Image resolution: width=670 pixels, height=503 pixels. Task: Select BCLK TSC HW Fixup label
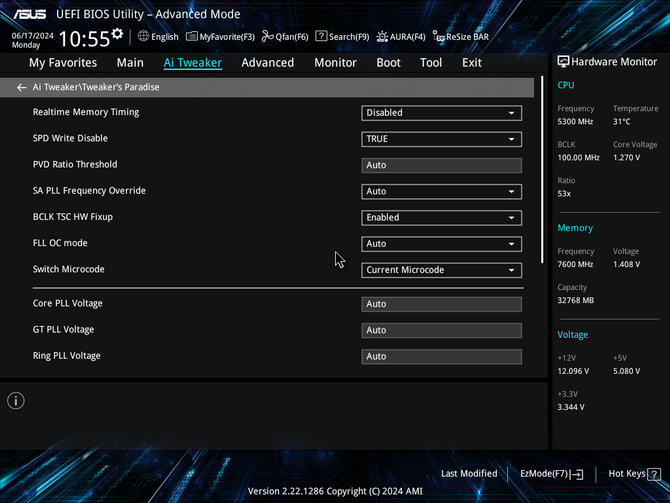click(x=73, y=217)
